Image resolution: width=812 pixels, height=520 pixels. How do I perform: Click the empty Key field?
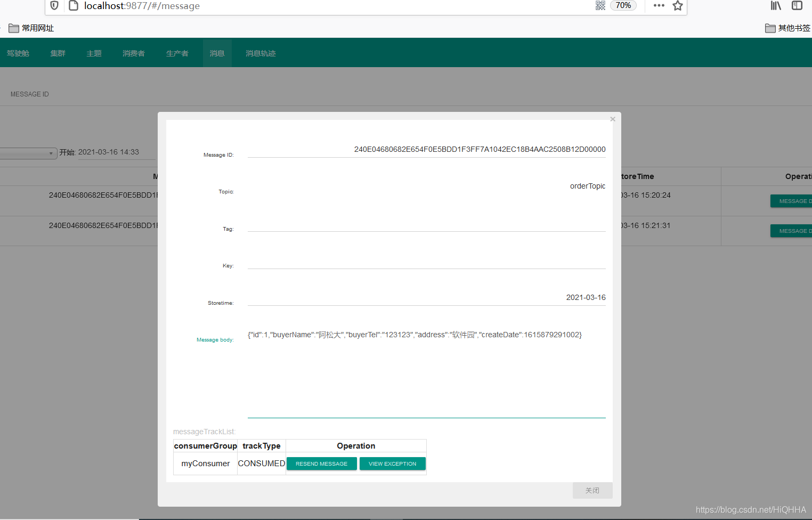[427, 261]
